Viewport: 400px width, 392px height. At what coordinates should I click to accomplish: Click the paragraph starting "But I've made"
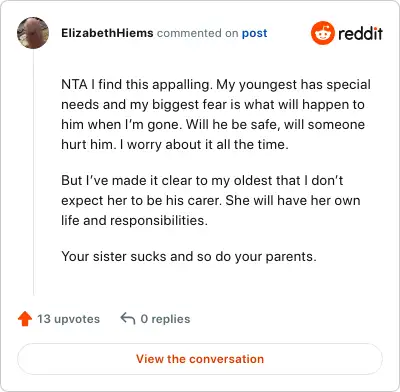coord(211,200)
